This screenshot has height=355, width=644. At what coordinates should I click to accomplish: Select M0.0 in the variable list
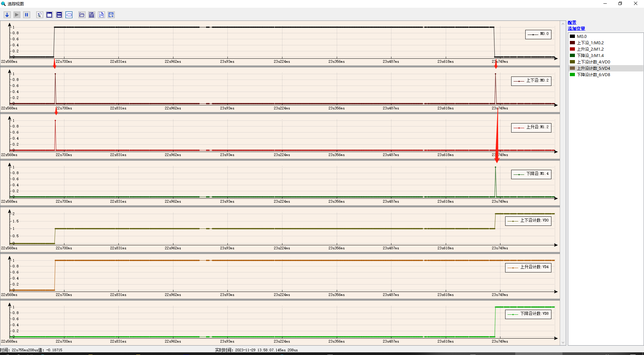click(x=605, y=36)
